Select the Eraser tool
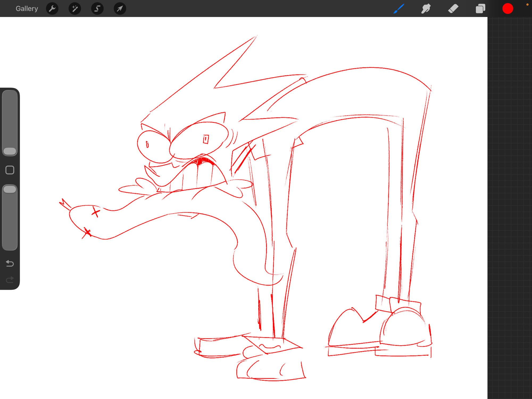This screenshot has height=399, width=532. click(x=453, y=9)
